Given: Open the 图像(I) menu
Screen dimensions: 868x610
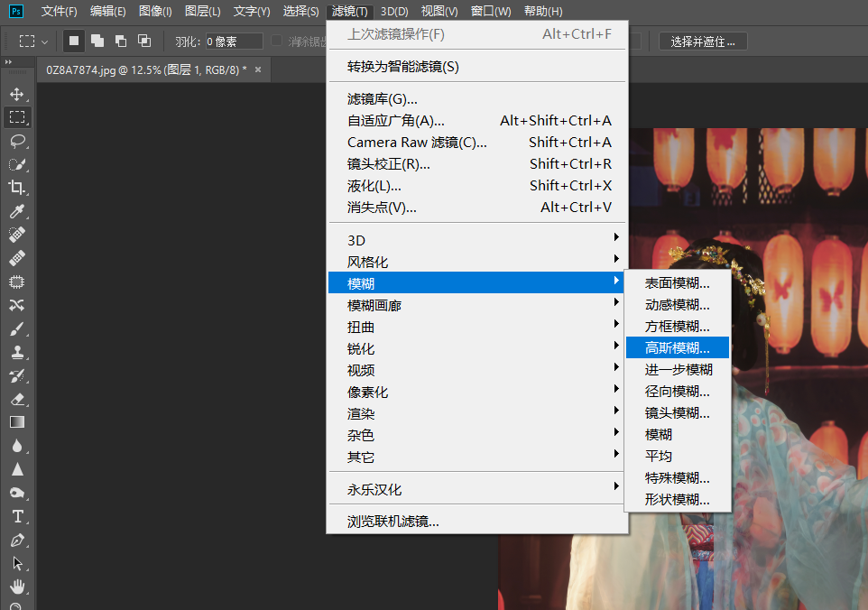Looking at the screenshot, I should pos(155,11).
